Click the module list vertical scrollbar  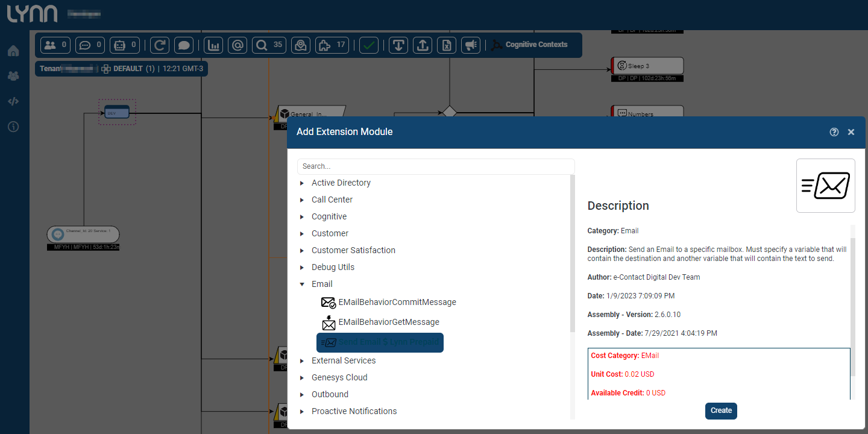[x=573, y=253]
